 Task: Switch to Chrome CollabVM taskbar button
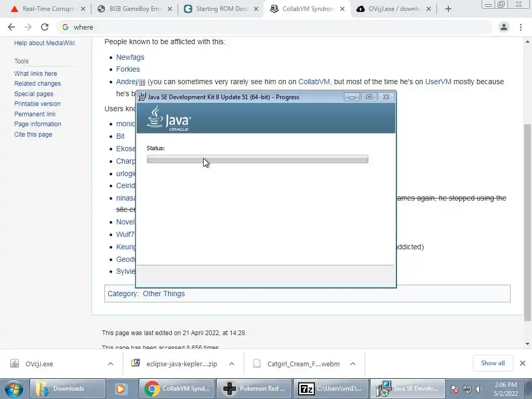(177, 389)
